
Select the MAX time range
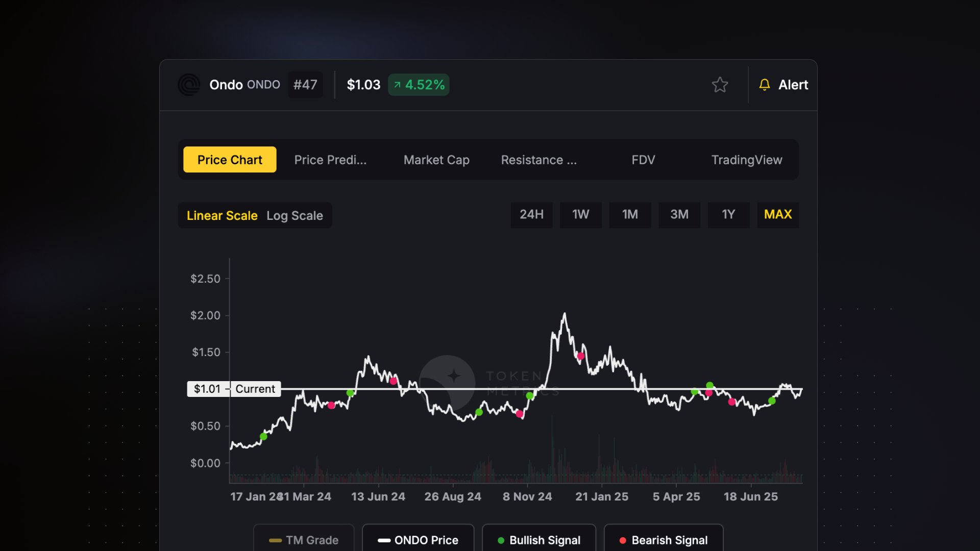click(x=777, y=215)
